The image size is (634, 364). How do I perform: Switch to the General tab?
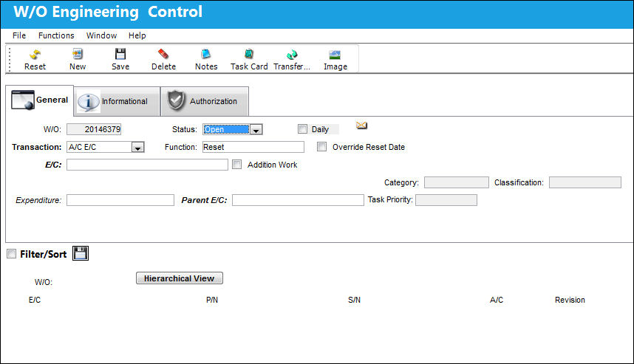click(40, 100)
